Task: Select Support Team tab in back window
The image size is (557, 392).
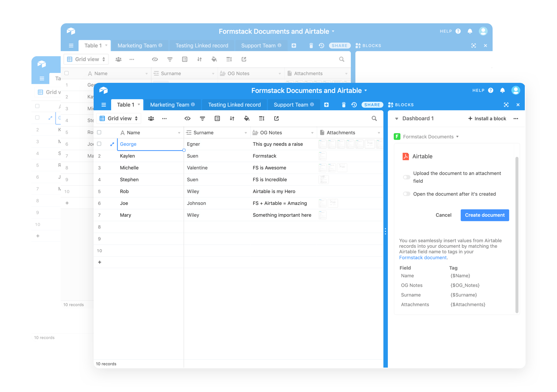Action: [261, 45]
